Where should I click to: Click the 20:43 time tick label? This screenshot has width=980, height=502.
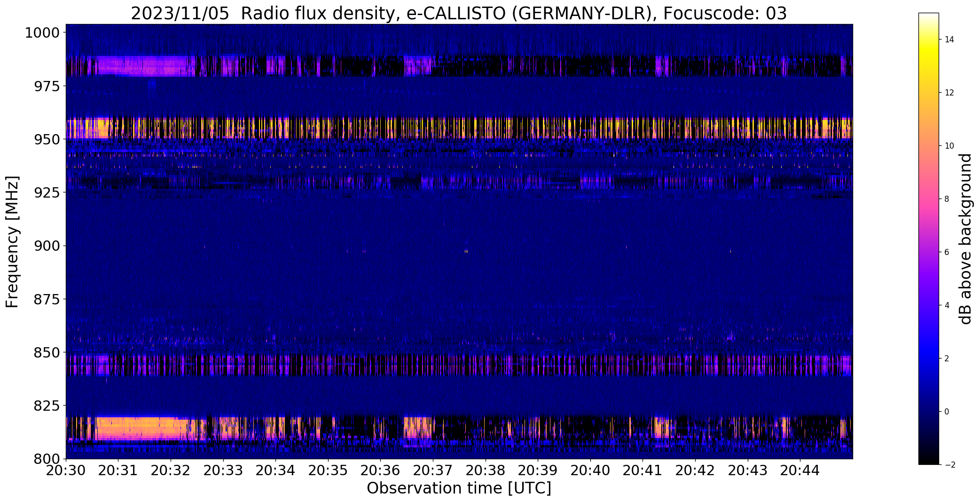pos(748,470)
